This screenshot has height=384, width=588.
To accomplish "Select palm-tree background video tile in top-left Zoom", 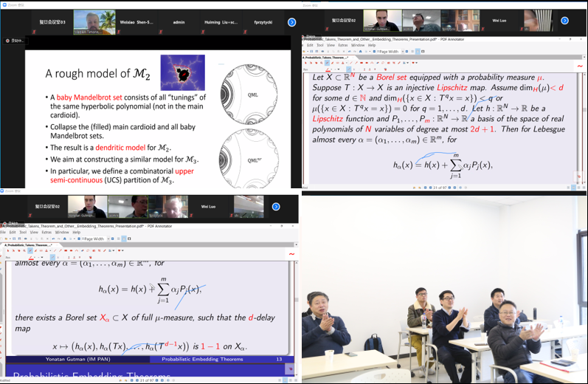I will [x=94, y=22].
